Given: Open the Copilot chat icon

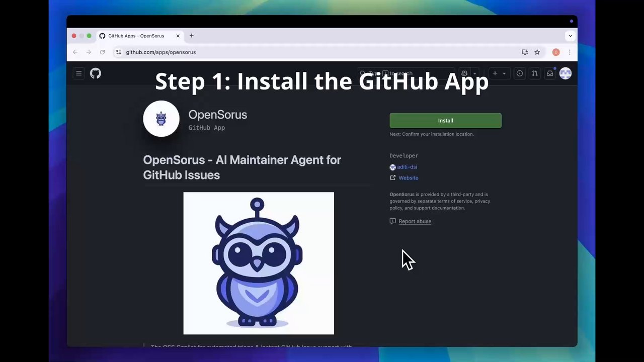Looking at the screenshot, I should pyautogui.click(x=464, y=73).
